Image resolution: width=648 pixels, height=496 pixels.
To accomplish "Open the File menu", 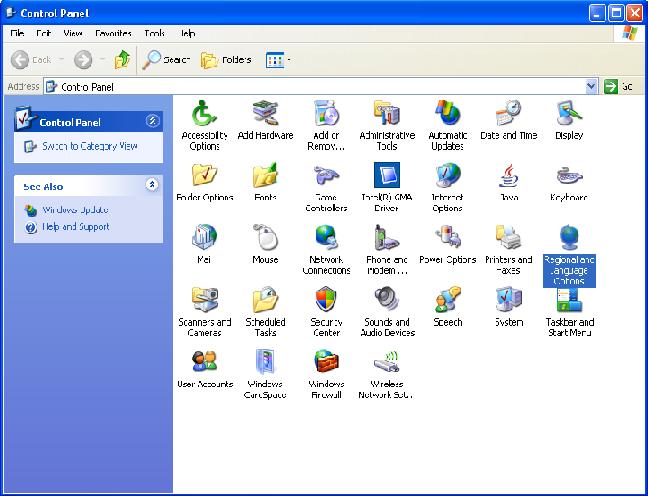I will (x=17, y=33).
